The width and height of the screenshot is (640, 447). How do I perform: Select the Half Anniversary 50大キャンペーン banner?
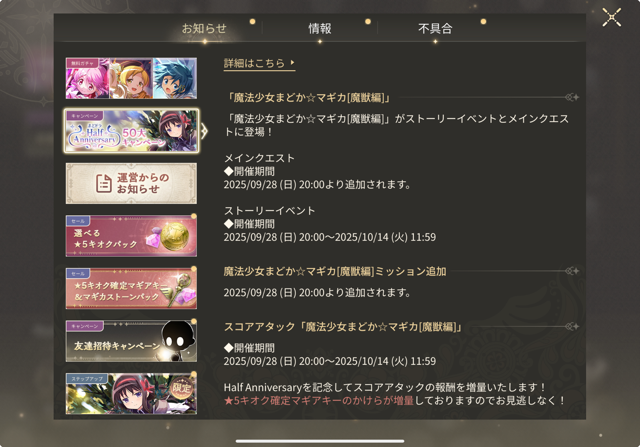tap(131, 131)
